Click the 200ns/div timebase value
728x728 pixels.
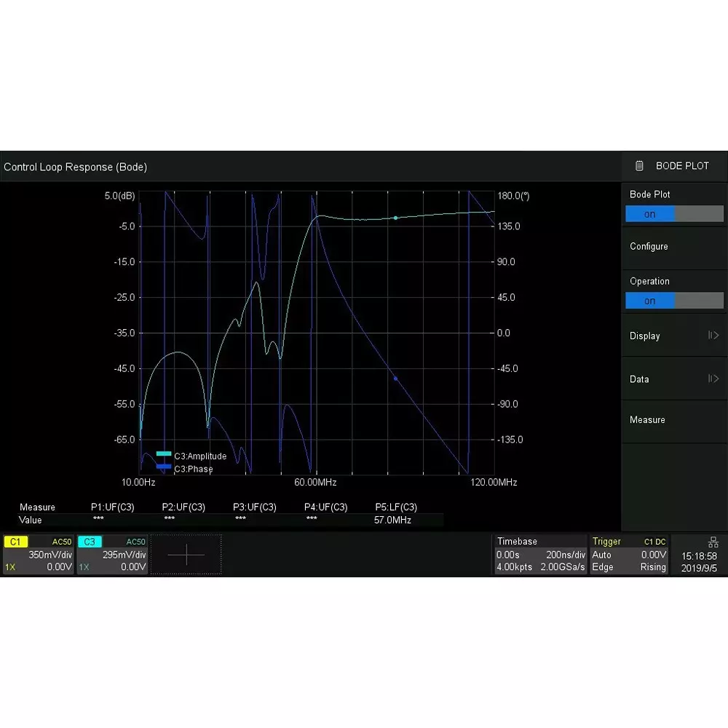(566, 554)
